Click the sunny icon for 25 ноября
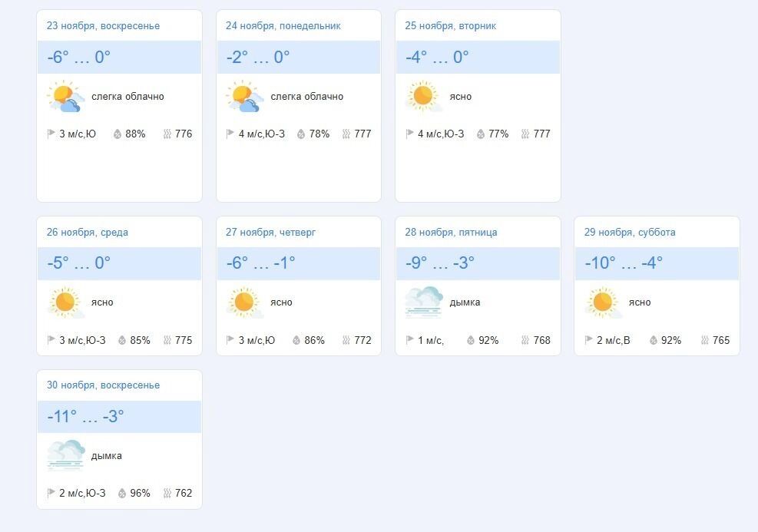Viewport: 758px width, 532px height. point(423,97)
